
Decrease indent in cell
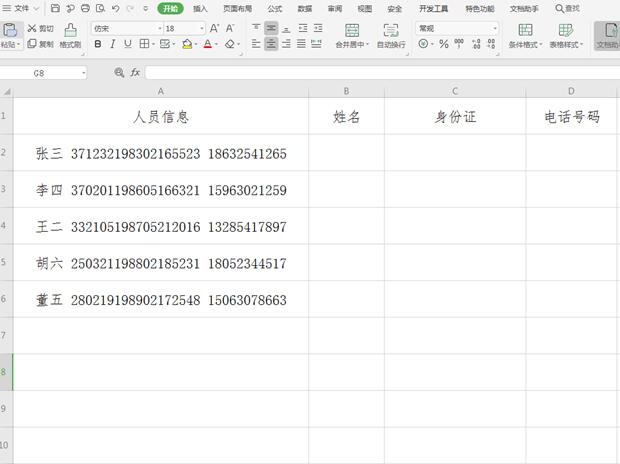pyautogui.click(x=303, y=28)
